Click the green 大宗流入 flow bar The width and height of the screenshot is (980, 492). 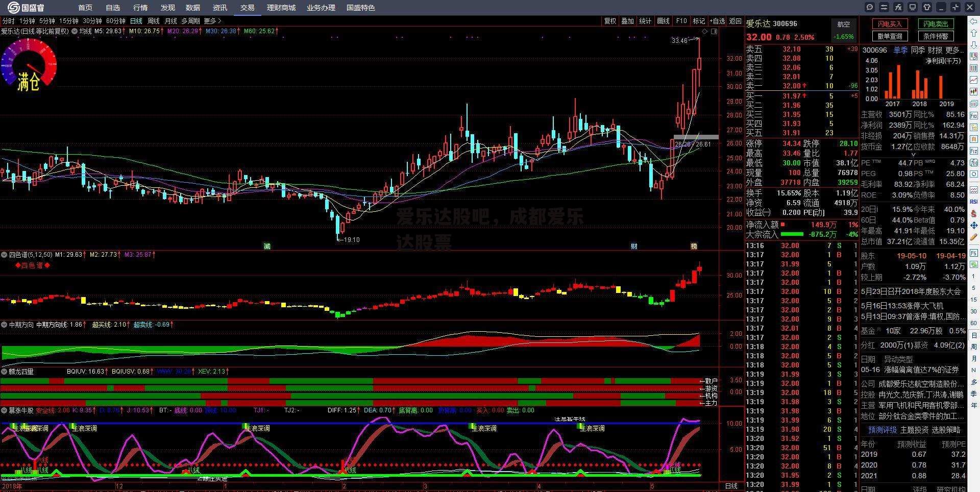[792, 234]
